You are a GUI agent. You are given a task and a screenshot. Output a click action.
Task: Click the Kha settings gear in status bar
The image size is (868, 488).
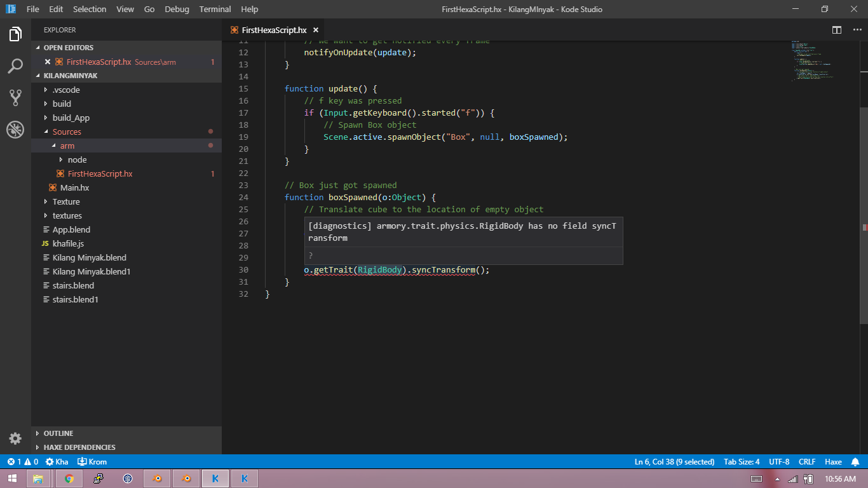(x=57, y=461)
